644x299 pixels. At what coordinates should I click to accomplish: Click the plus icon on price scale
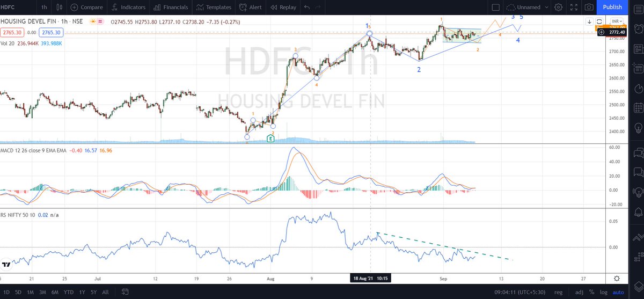click(602, 33)
